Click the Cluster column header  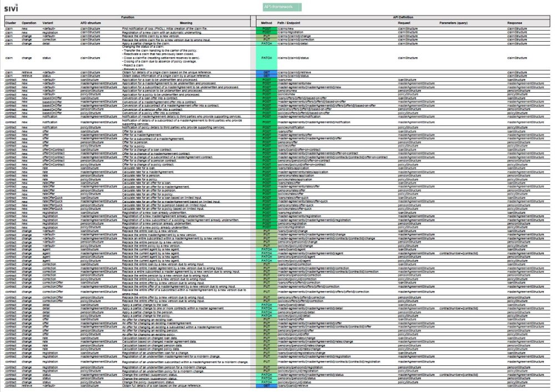click(x=11, y=23)
